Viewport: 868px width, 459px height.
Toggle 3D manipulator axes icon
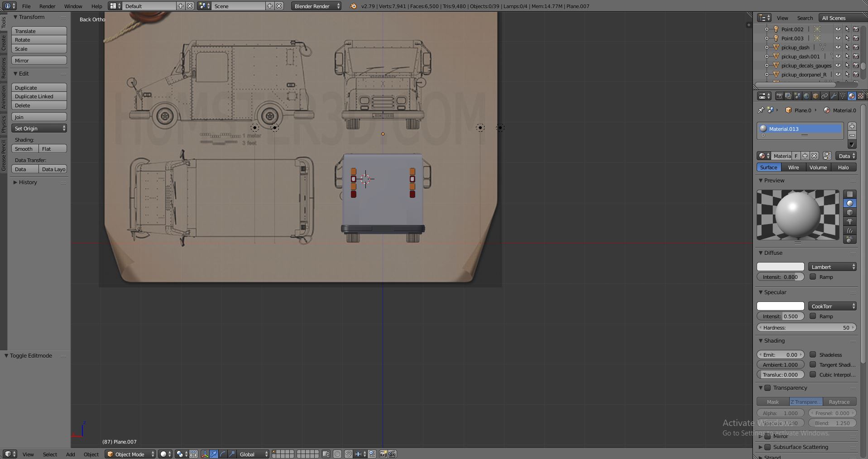coord(205,454)
